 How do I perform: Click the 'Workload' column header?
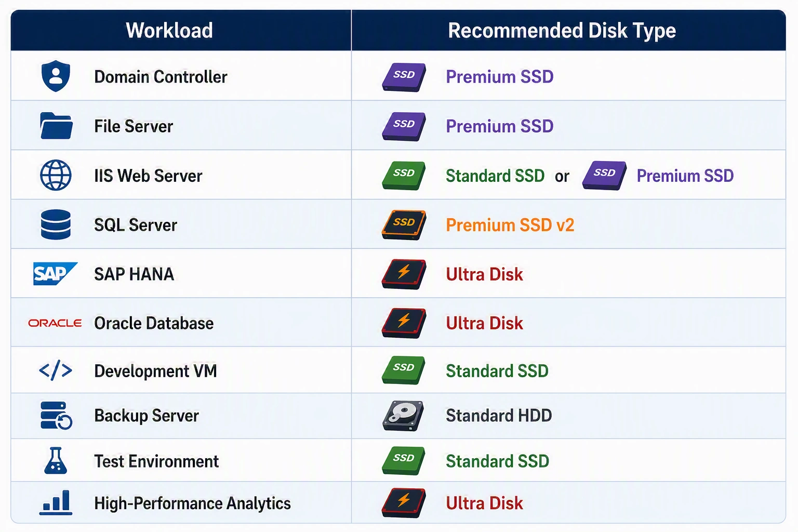[169, 30]
